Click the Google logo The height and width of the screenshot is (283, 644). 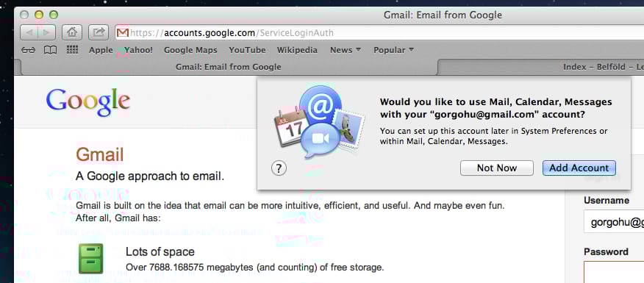[x=88, y=102]
